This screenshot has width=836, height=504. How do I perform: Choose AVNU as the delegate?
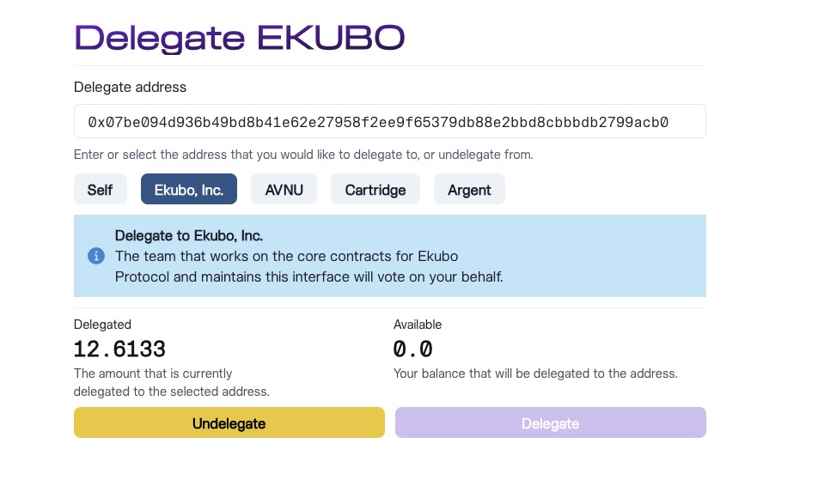tap(284, 190)
